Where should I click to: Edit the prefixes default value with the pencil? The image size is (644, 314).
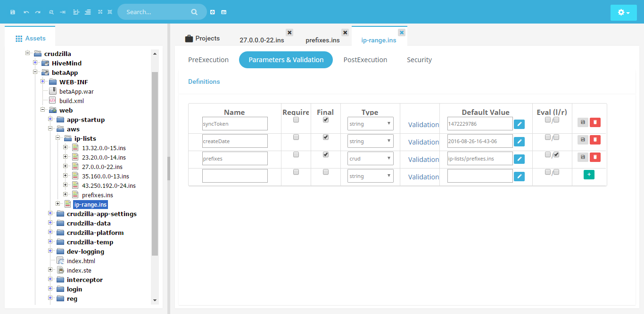pos(519,159)
